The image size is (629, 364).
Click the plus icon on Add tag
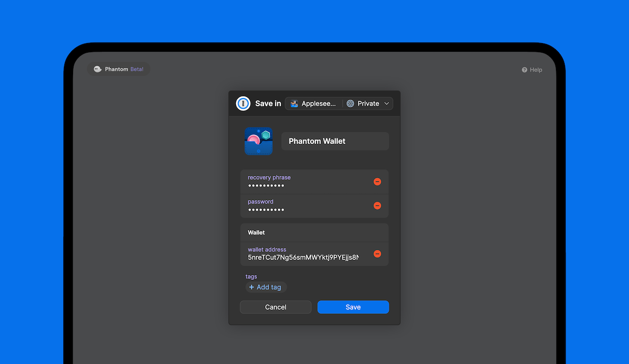[252, 287]
